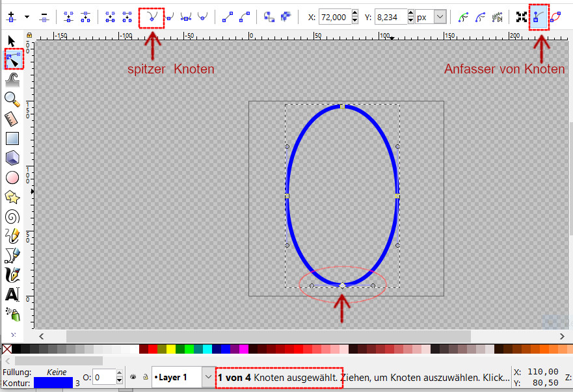
Task: Pick the cyan swatch in the palette
Action: (207, 349)
